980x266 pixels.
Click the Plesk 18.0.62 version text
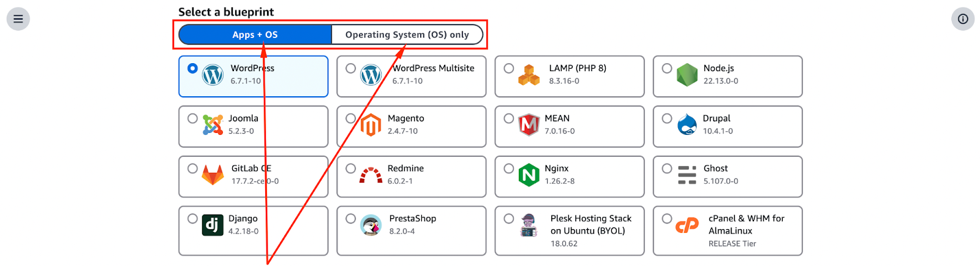pos(564,244)
